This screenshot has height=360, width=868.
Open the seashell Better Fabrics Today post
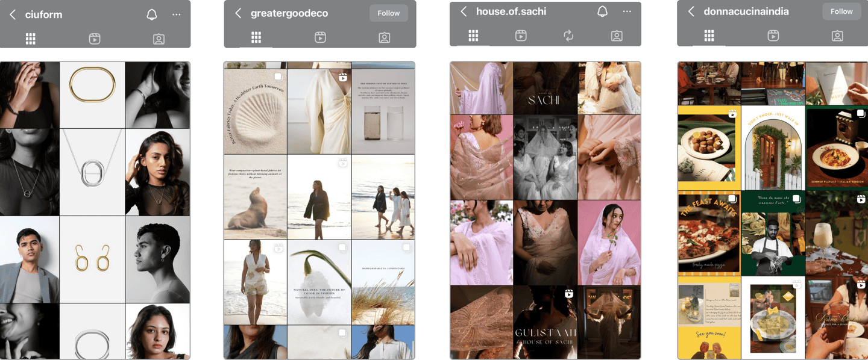256,111
